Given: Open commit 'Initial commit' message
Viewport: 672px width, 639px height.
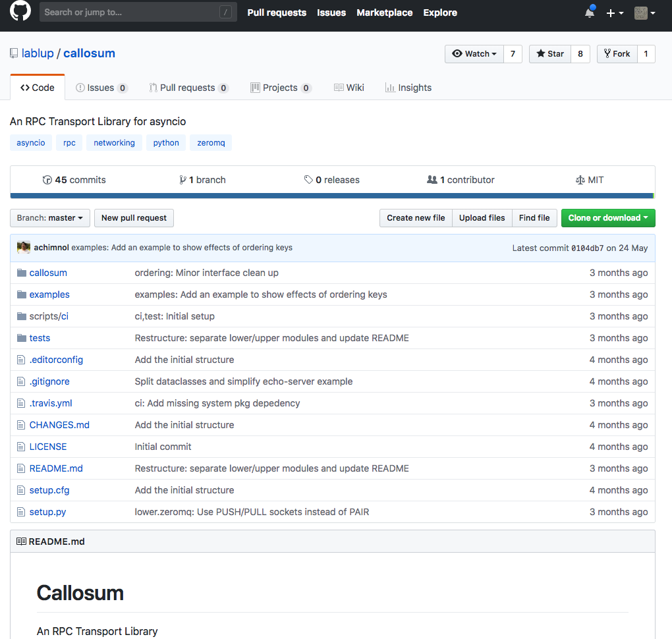Looking at the screenshot, I should tap(163, 447).
